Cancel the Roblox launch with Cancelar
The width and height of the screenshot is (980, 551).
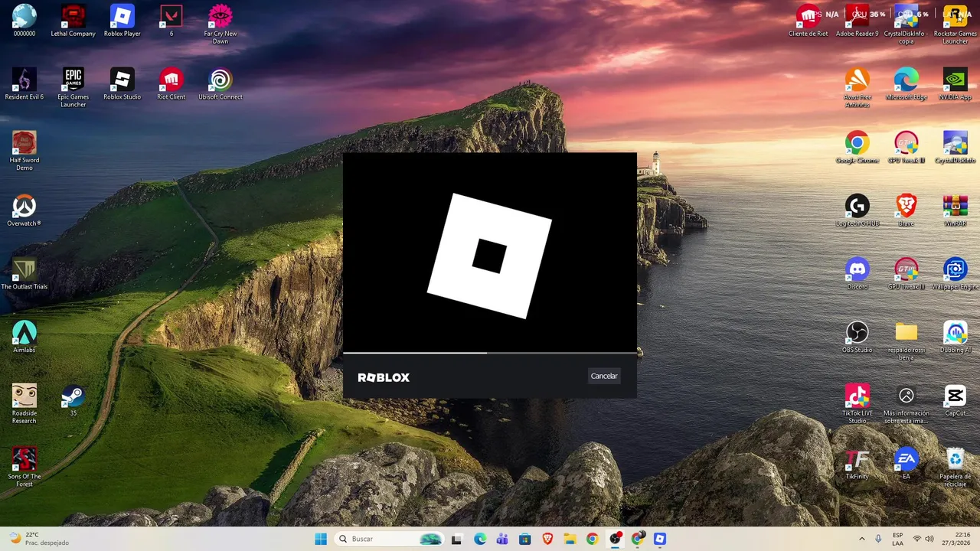point(604,376)
